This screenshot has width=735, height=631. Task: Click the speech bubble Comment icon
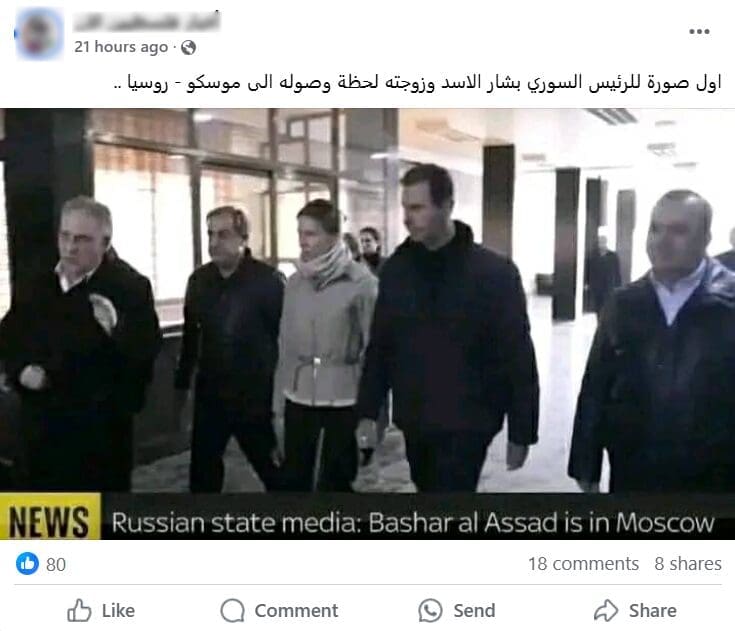click(x=232, y=610)
